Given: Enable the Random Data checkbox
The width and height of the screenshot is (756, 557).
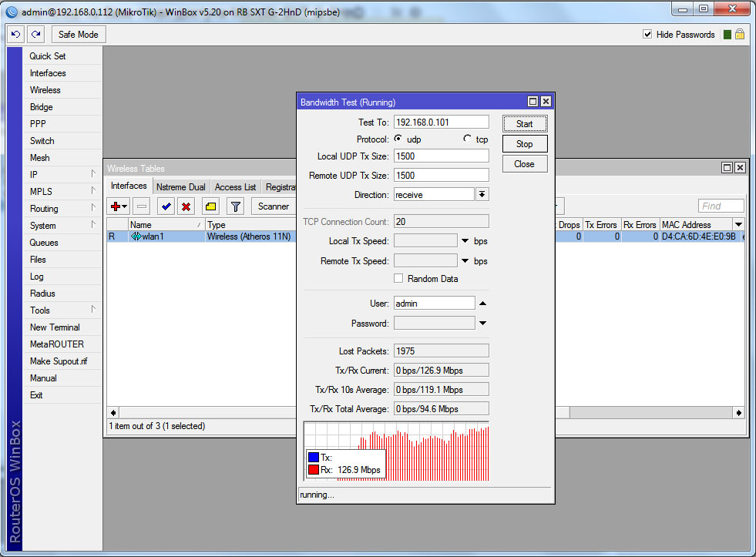Looking at the screenshot, I should pos(398,279).
